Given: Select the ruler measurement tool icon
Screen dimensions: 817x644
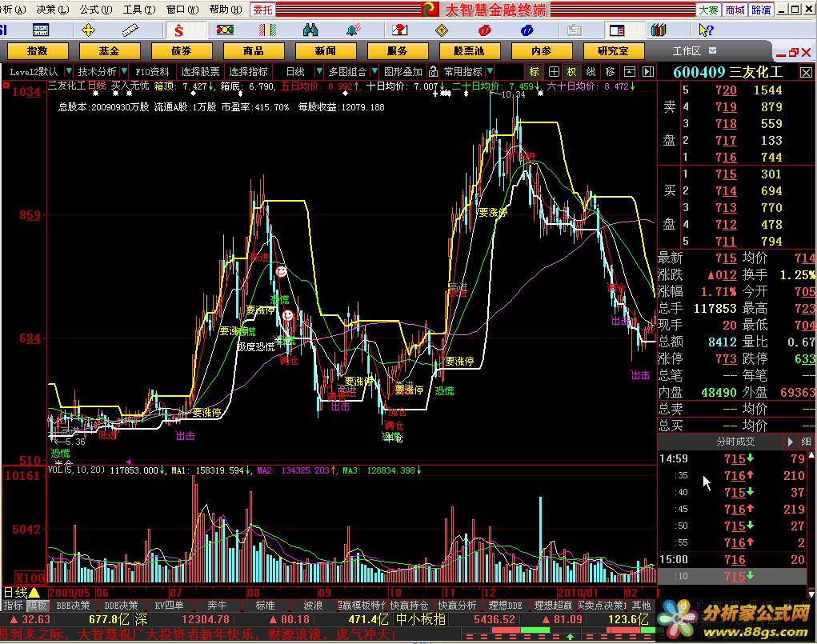Looking at the screenshot, I should click(130, 30).
